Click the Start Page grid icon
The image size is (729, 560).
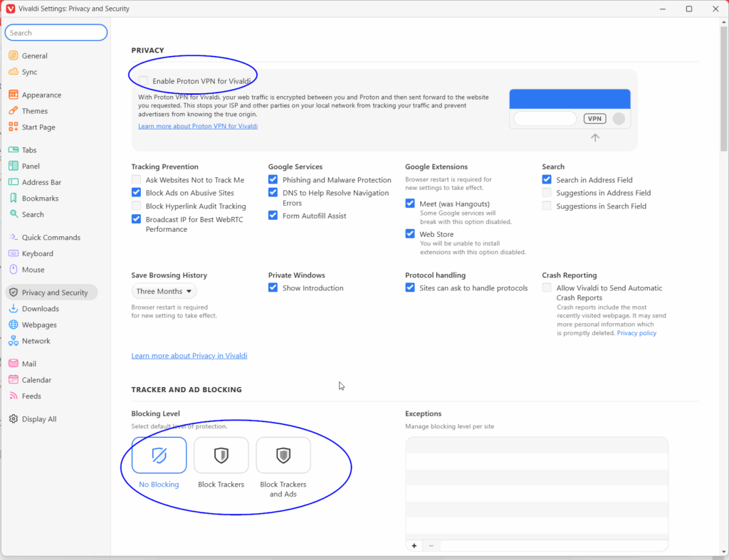[x=14, y=127]
